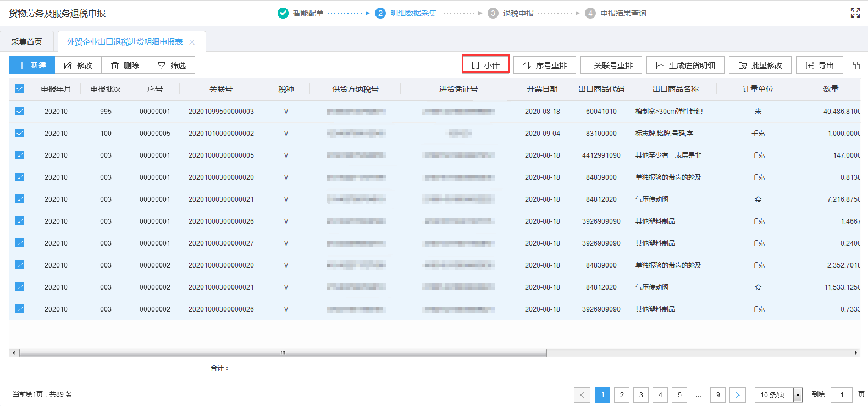Screen dimensions: 868x406
Task: Go to page 5
Action: pos(679,394)
